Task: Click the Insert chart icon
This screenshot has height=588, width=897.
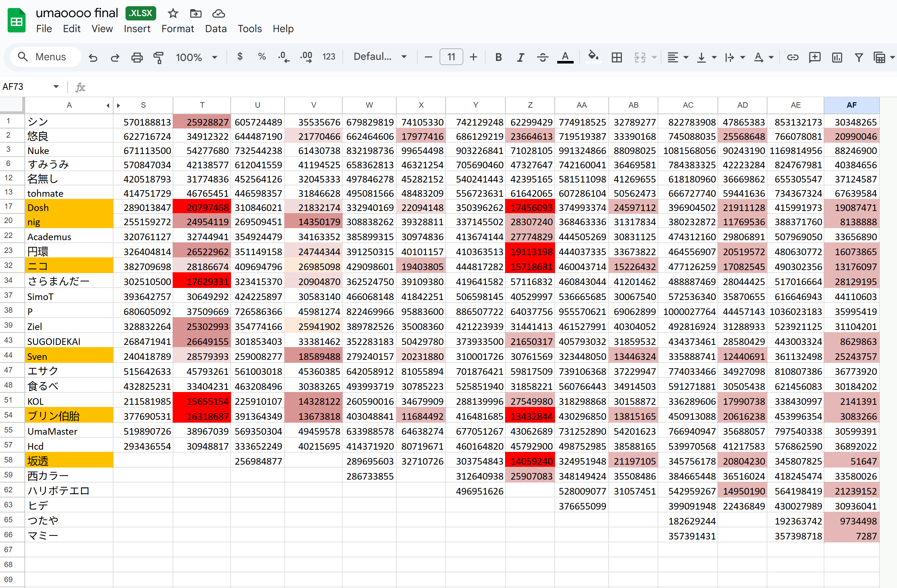Action: point(837,57)
